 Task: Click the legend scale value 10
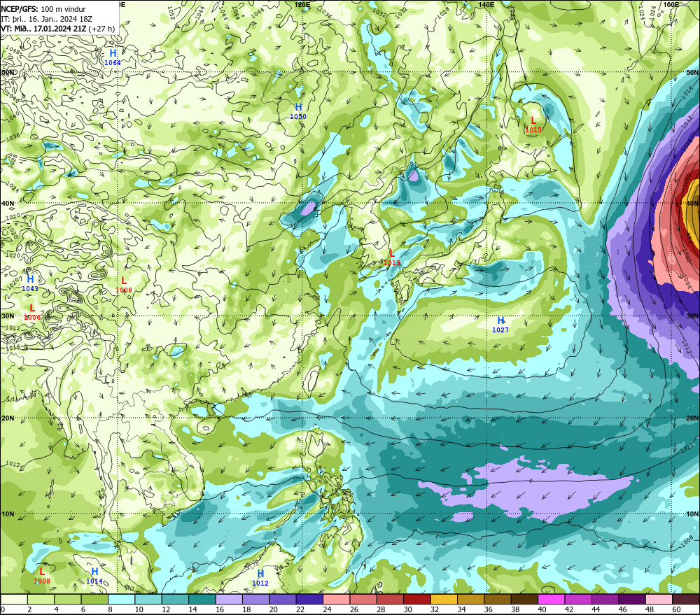pos(139,609)
